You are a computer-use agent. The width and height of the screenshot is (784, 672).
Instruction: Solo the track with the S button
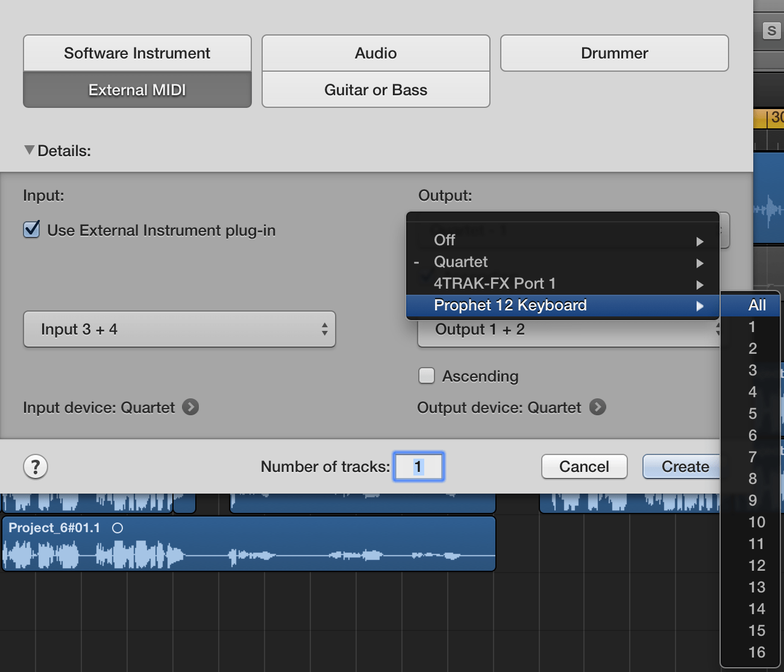(772, 31)
